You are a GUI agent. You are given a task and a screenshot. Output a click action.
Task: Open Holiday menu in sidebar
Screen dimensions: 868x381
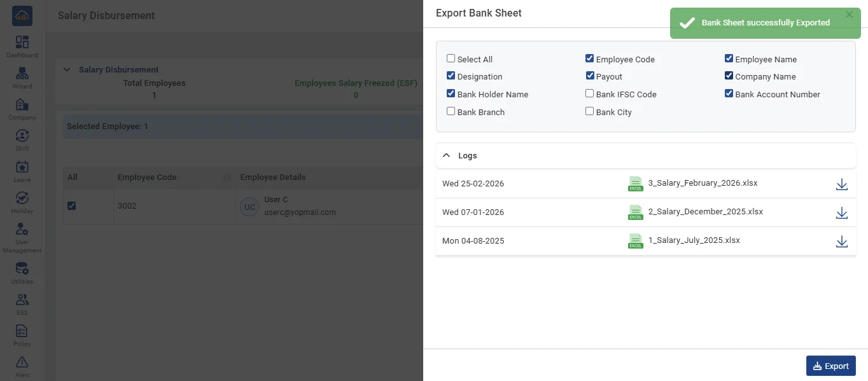22,198
